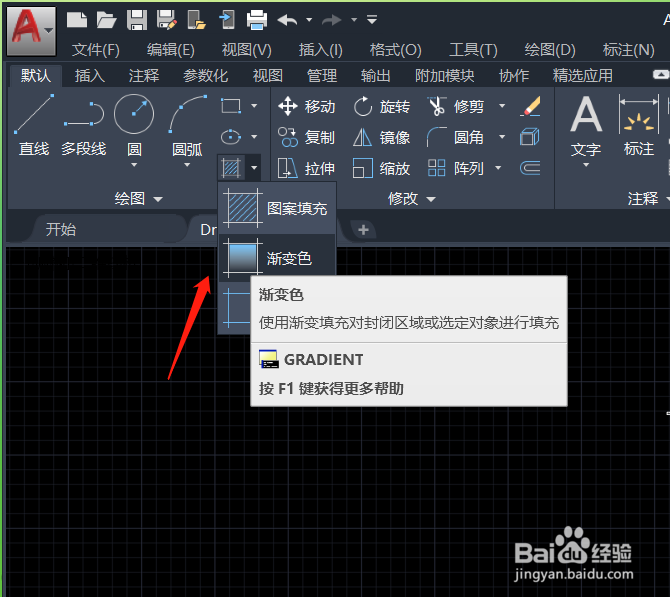The image size is (670, 597).
Task: Click the Mirror (镜像) tool
Action: pyautogui.click(x=382, y=138)
